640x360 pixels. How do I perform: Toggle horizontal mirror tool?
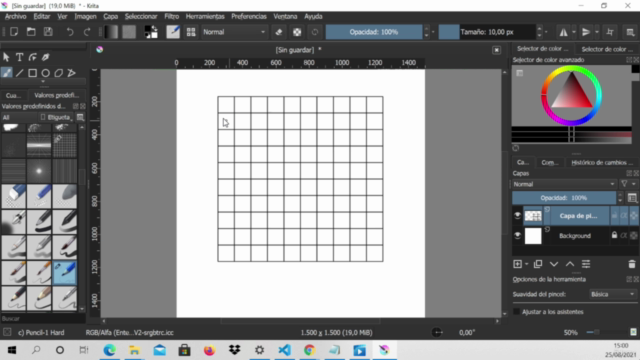click(x=563, y=32)
